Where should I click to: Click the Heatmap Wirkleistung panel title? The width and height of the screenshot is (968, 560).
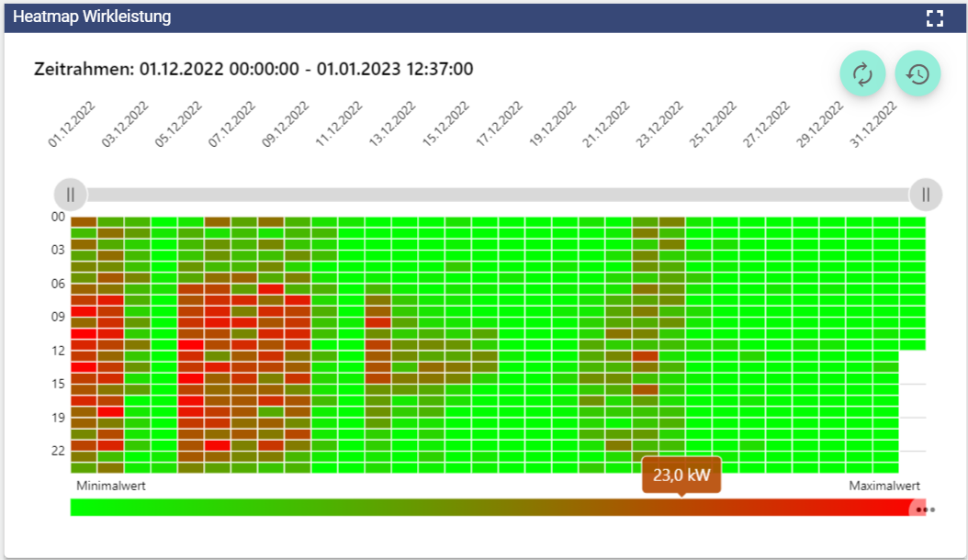[x=92, y=17]
